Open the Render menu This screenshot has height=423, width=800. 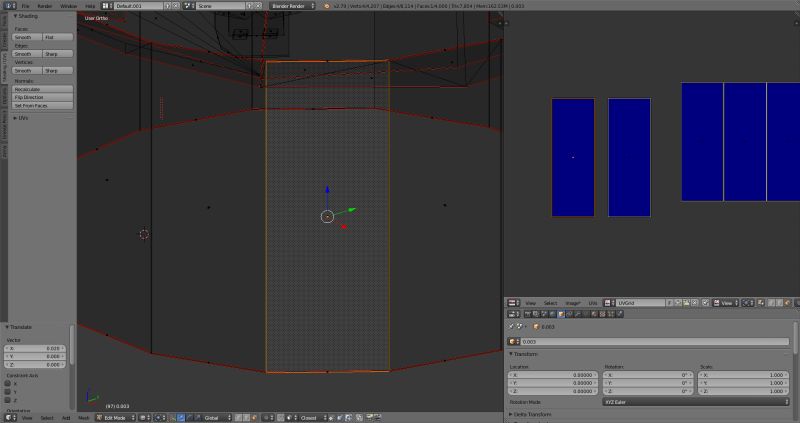pyautogui.click(x=45, y=6)
